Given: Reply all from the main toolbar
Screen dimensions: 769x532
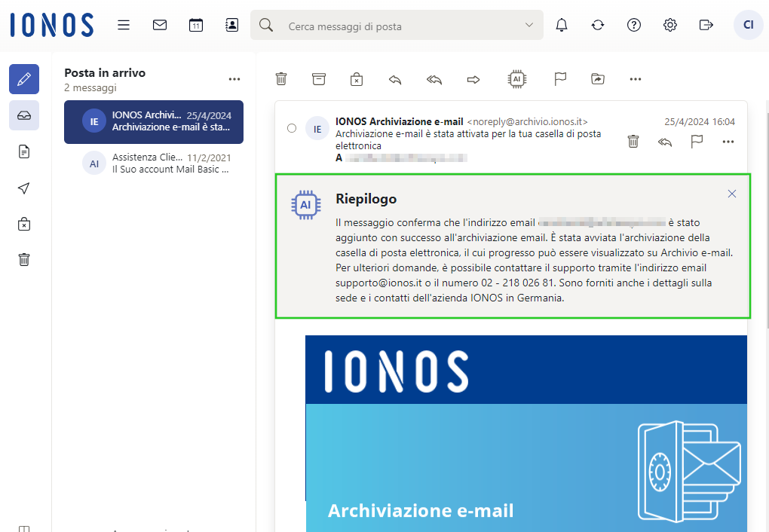Looking at the screenshot, I should coord(434,79).
